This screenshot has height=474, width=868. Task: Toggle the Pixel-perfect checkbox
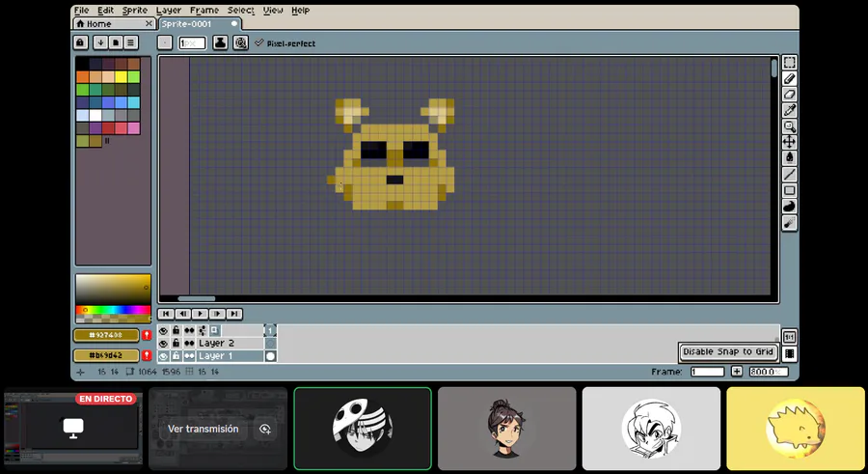click(259, 42)
